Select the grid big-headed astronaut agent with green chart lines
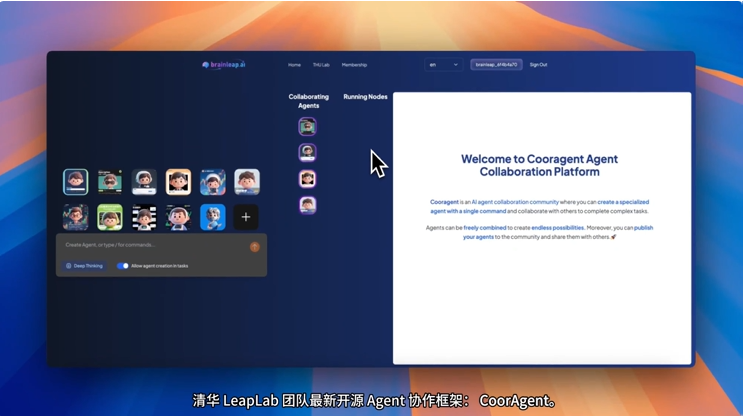 point(178,217)
